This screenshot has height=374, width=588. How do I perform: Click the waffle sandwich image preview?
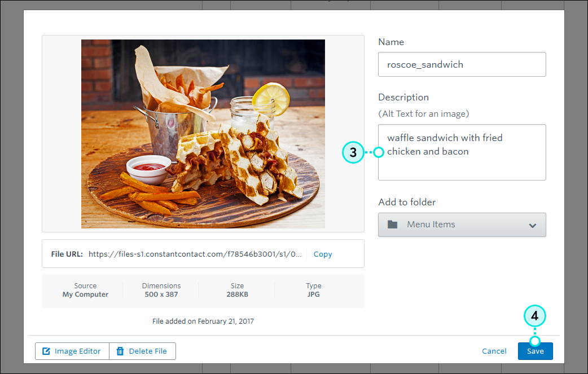tap(203, 134)
